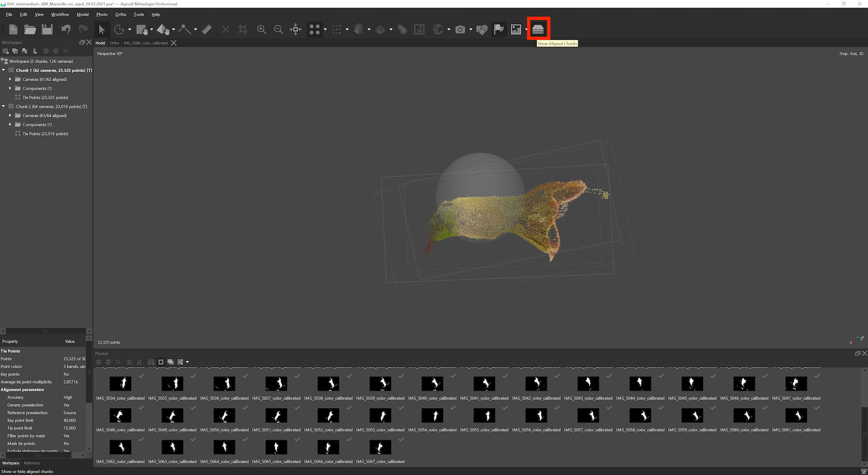Select the Workspace root tree item
868x475 pixels.
[x=41, y=61]
